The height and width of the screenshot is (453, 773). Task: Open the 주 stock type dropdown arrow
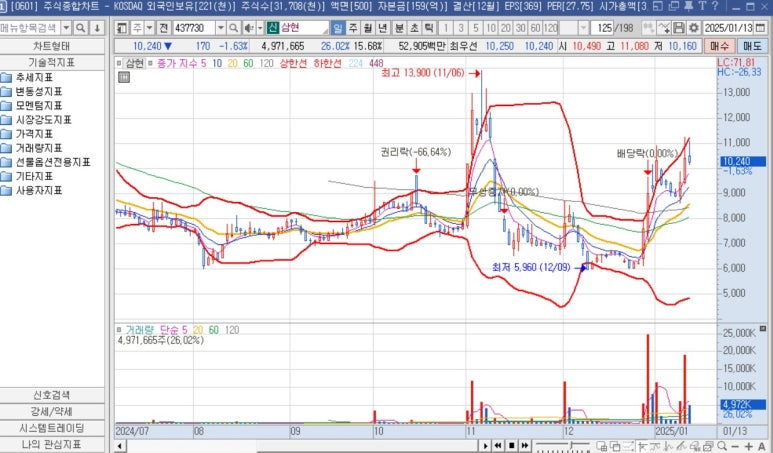150,28
